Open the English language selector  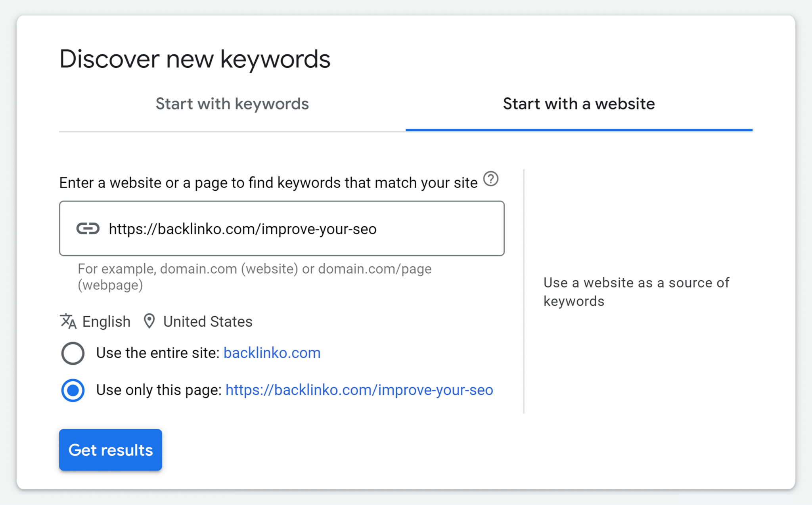tap(106, 321)
